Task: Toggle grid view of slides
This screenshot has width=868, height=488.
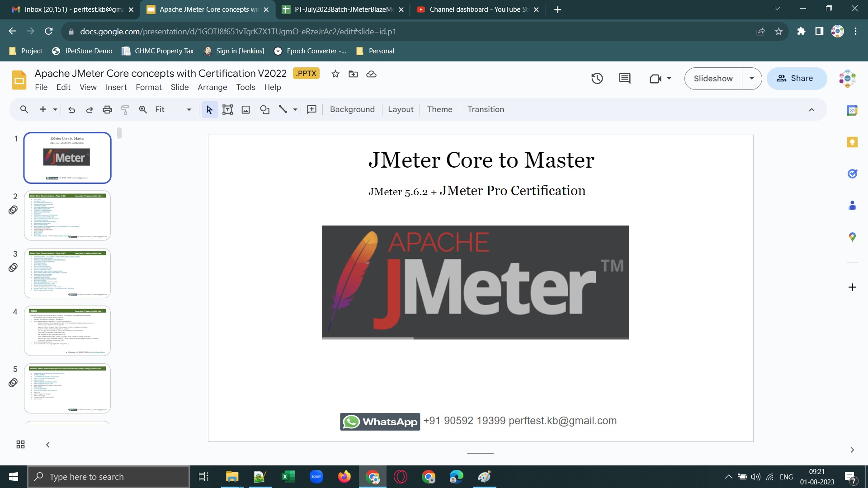Action: coord(20,445)
